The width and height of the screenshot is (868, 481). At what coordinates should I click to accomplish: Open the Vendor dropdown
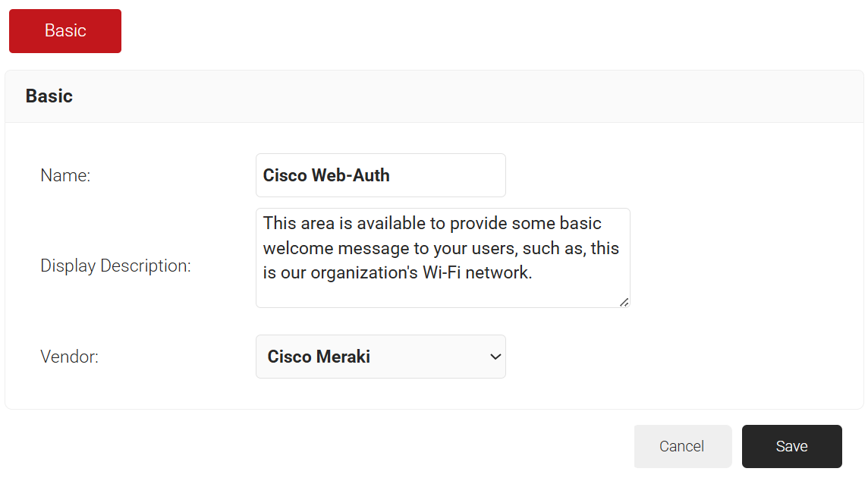(x=380, y=357)
